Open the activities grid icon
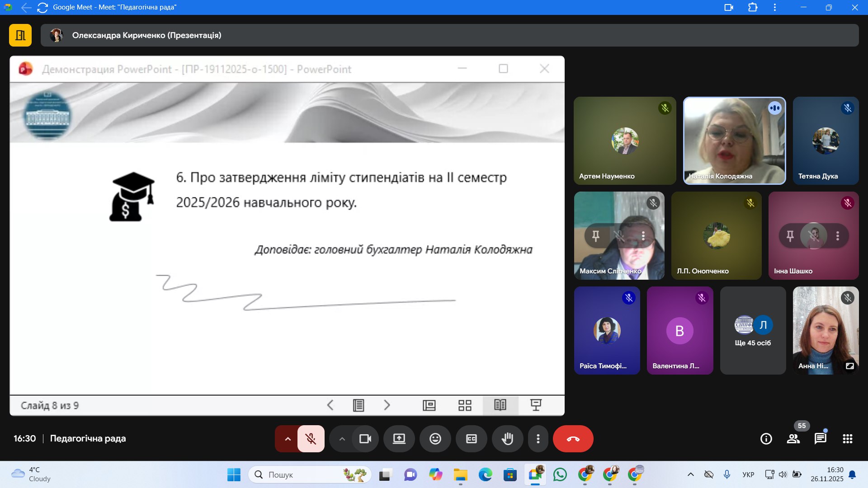The image size is (868, 488). click(847, 439)
